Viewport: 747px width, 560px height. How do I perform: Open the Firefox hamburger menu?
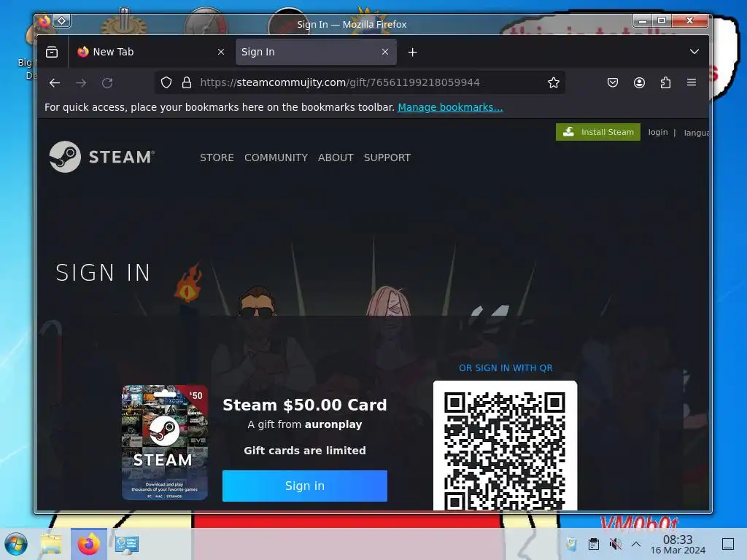click(x=692, y=82)
